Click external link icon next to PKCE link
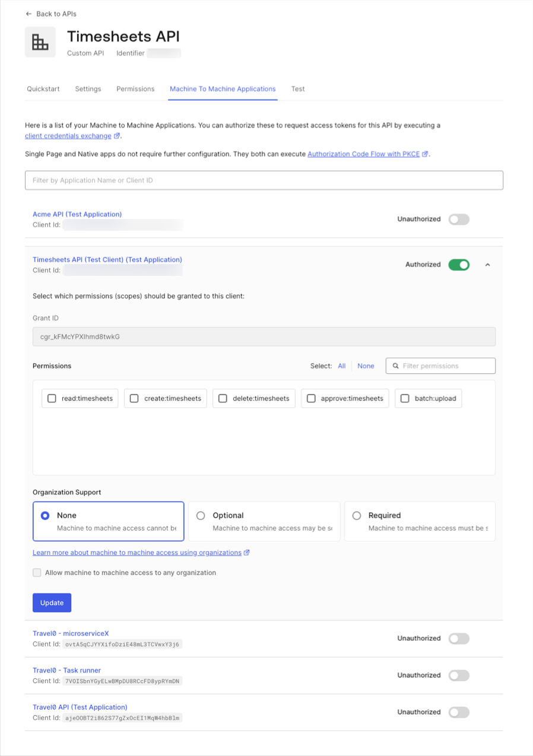The image size is (533, 756). coord(425,154)
